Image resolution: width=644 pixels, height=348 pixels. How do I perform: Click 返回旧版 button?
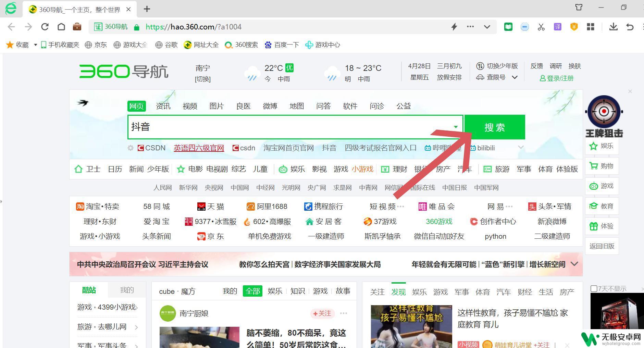602,246
